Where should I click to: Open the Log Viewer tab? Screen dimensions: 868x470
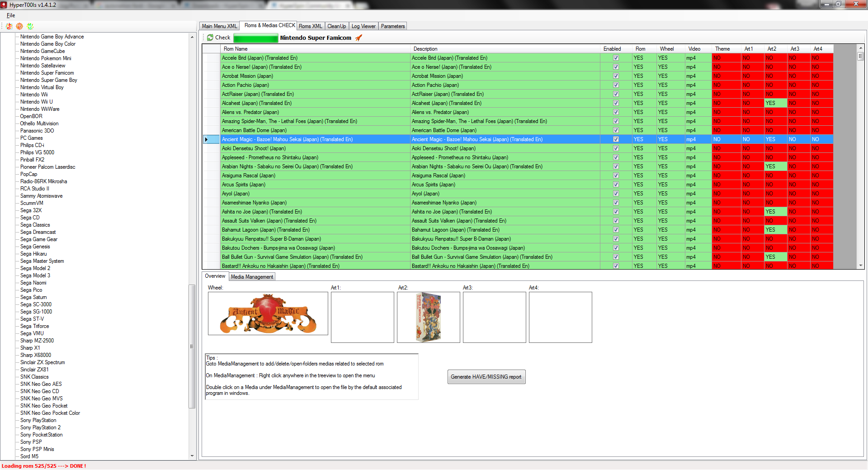(x=363, y=26)
